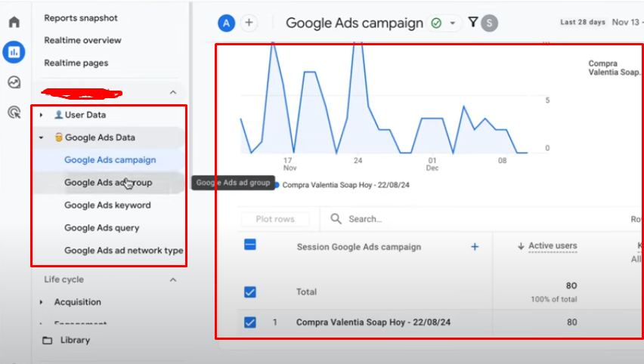
Task: Add dimension with plus next to Session campaign
Action: point(475,247)
